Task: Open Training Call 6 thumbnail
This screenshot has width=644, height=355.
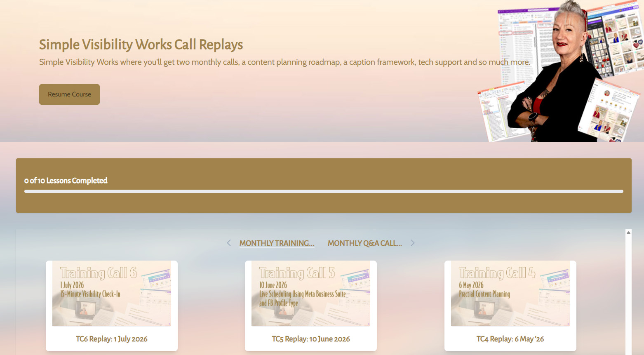Action: [x=112, y=294]
